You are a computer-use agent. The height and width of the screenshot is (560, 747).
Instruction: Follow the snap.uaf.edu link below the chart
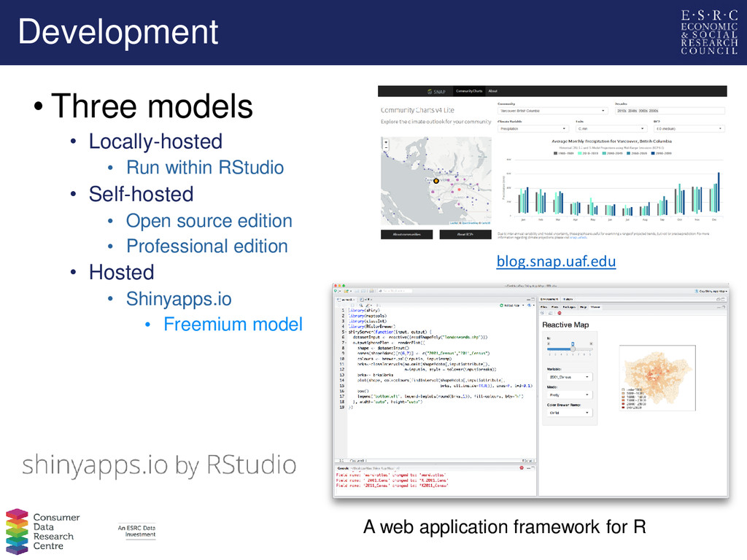tap(578, 237)
